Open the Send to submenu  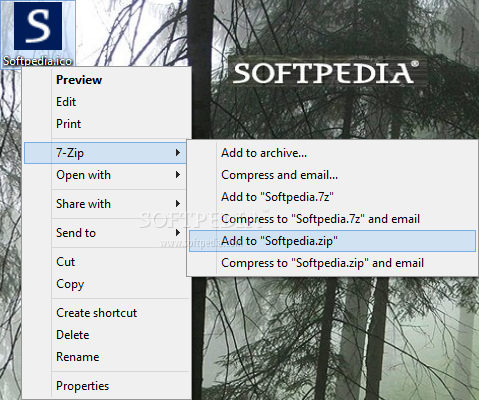pyautogui.click(x=105, y=233)
